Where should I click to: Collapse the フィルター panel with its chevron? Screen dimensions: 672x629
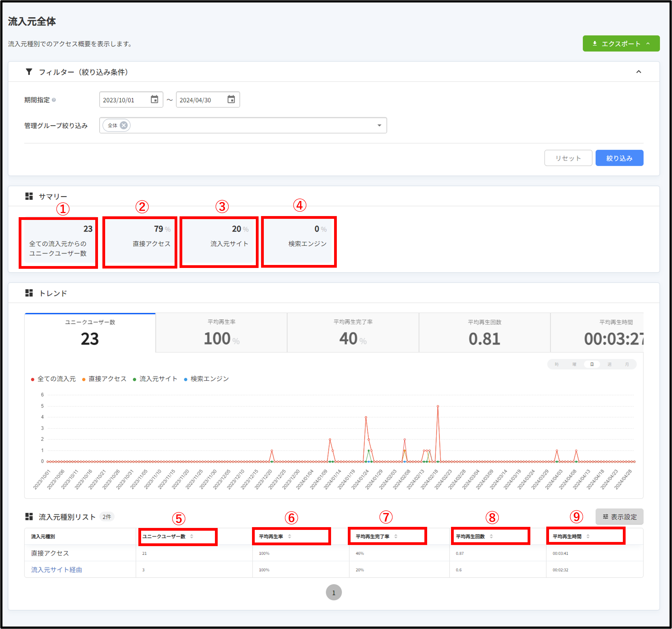pyautogui.click(x=639, y=72)
